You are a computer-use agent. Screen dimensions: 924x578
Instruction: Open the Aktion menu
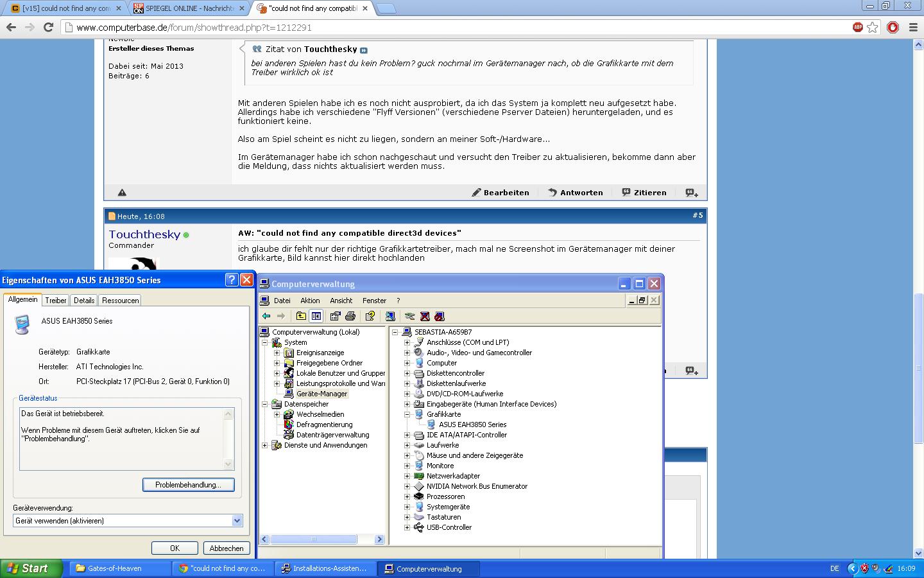(x=310, y=301)
